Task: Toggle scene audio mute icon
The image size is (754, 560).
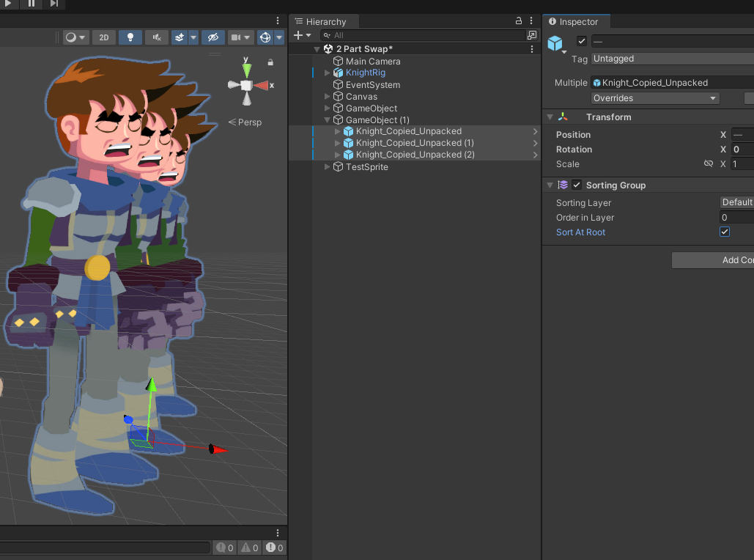Action: [157, 37]
